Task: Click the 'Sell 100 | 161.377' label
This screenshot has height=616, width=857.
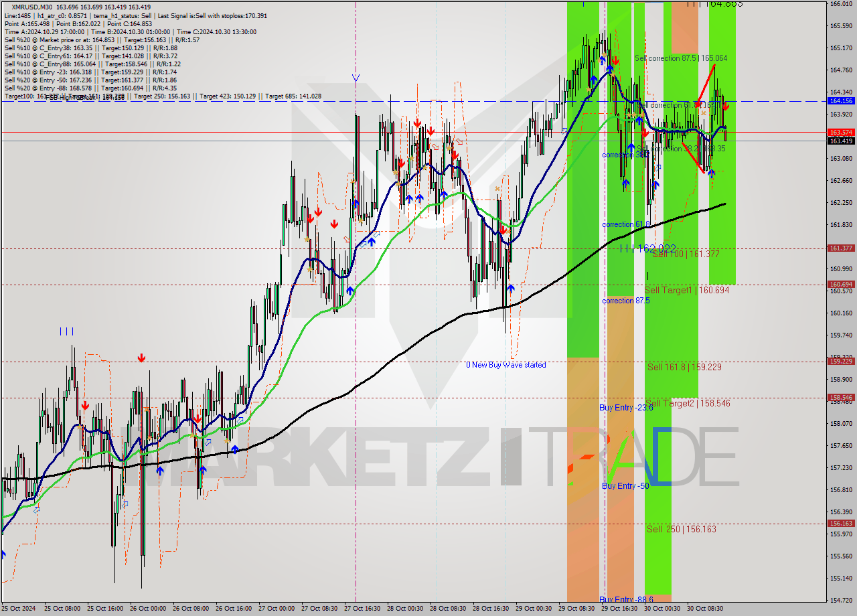Action: [686, 254]
